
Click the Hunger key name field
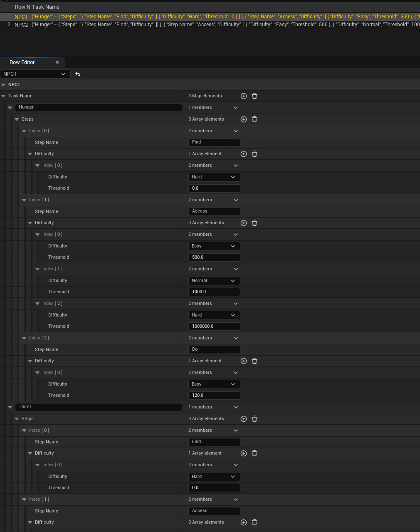tap(99, 107)
